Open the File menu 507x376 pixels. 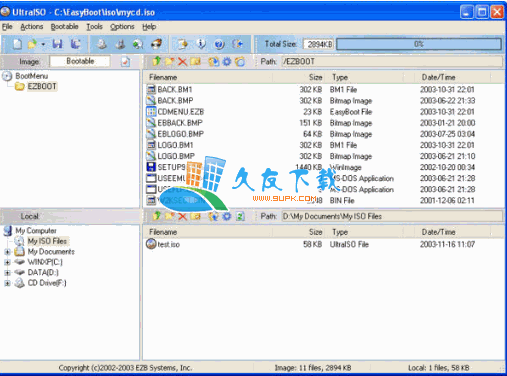(x=7, y=27)
